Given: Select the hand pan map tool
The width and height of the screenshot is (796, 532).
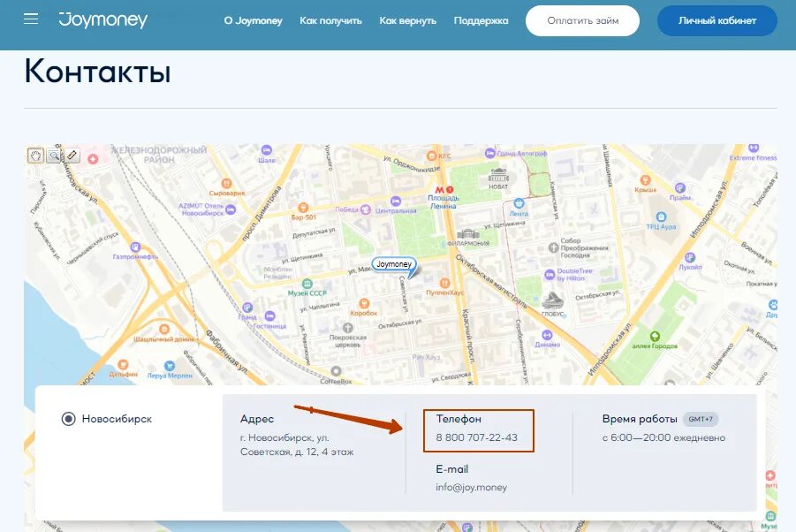Looking at the screenshot, I should pyautogui.click(x=35, y=156).
